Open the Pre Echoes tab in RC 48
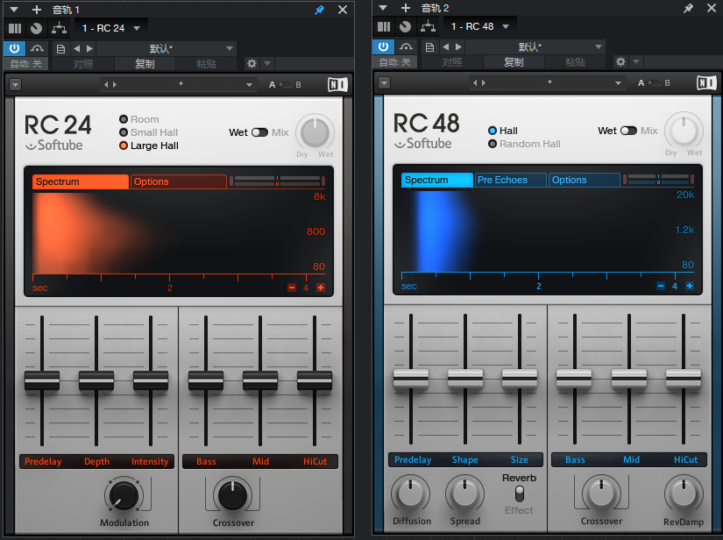723x540 pixels. (x=510, y=180)
